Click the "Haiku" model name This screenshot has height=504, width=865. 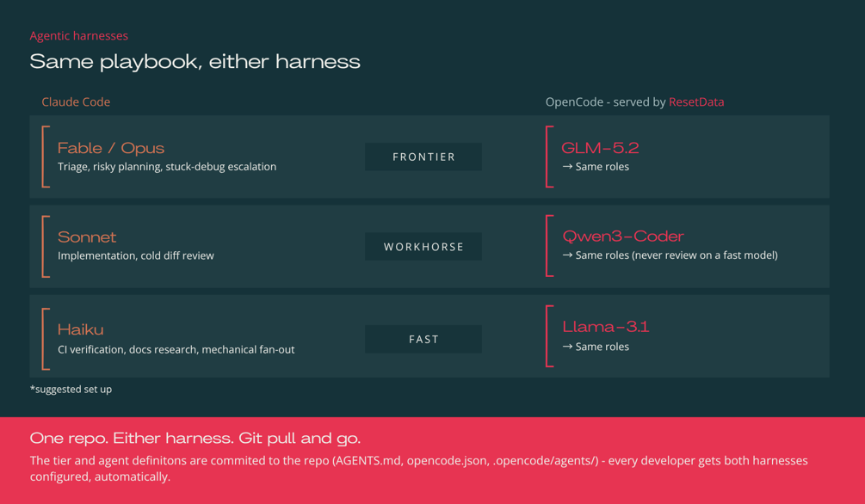tap(81, 329)
